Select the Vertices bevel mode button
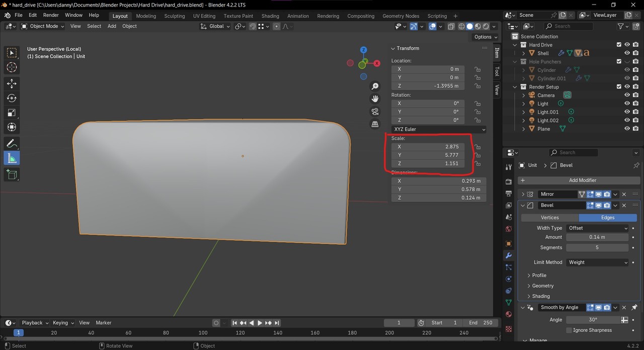 pyautogui.click(x=549, y=218)
